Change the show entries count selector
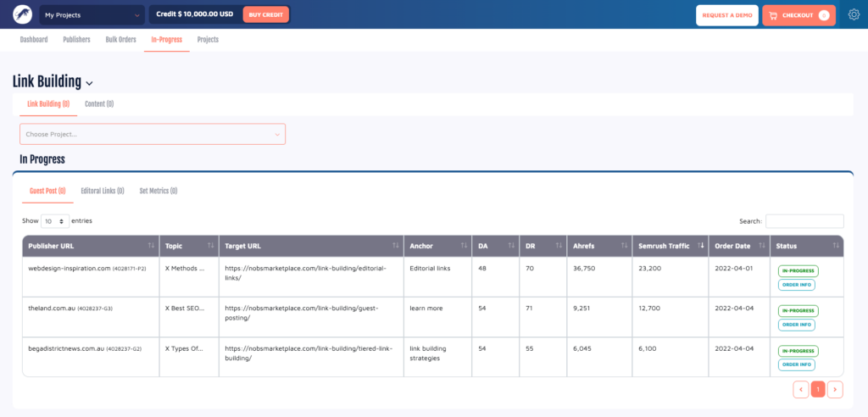 coord(55,221)
